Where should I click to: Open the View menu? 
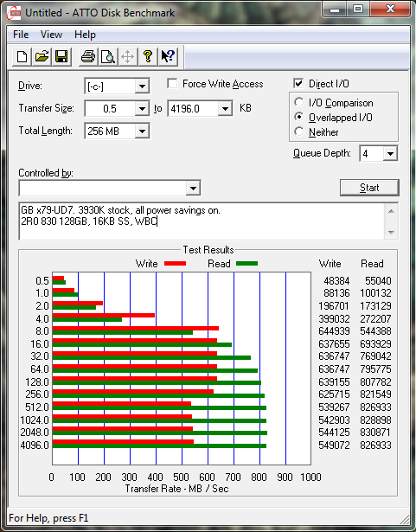point(51,35)
